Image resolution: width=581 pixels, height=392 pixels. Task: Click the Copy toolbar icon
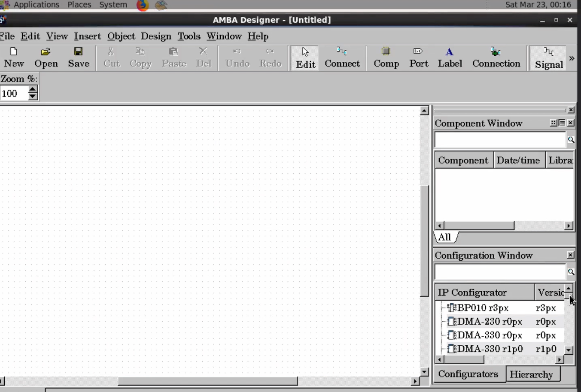tap(140, 58)
